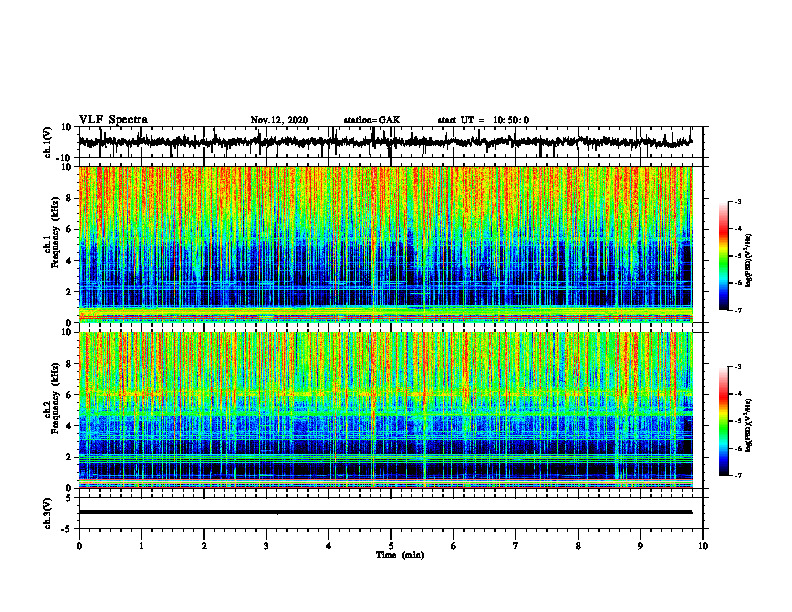Click the "8" kHz tick on ch.1 spectrogram

click(x=69, y=198)
